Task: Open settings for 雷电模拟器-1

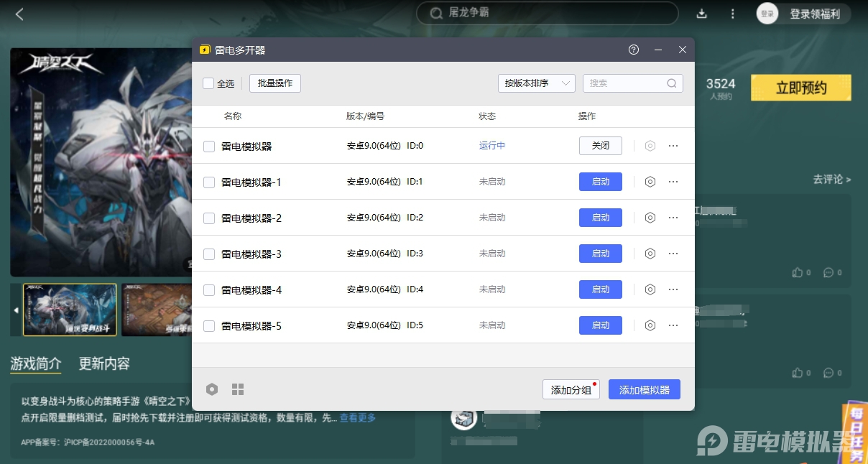Action: [650, 182]
